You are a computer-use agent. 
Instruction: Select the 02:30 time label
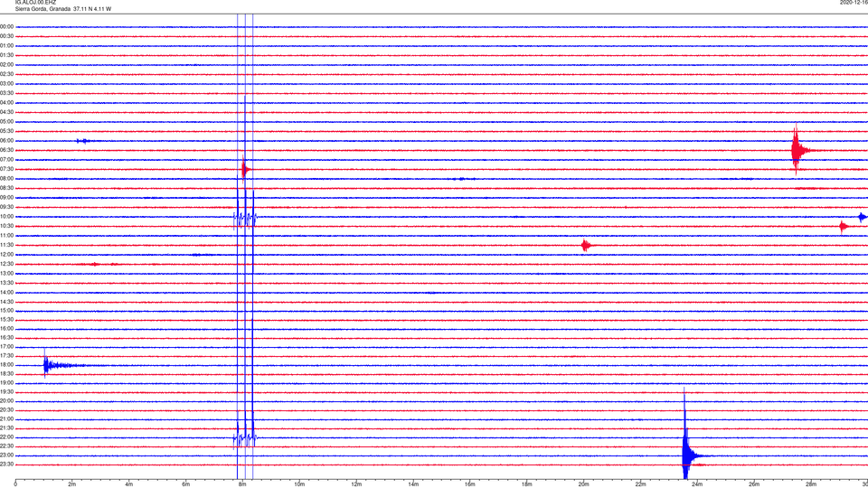6,74
